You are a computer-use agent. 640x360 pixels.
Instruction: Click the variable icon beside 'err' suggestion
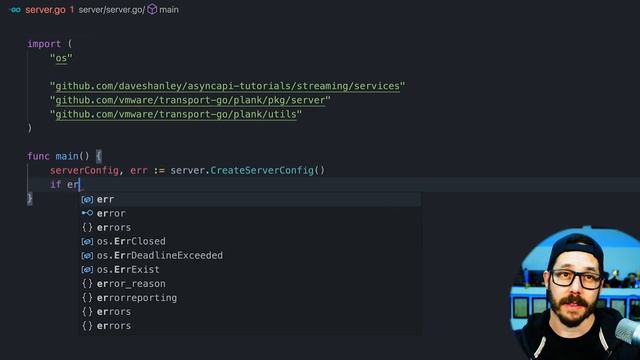coord(87,200)
